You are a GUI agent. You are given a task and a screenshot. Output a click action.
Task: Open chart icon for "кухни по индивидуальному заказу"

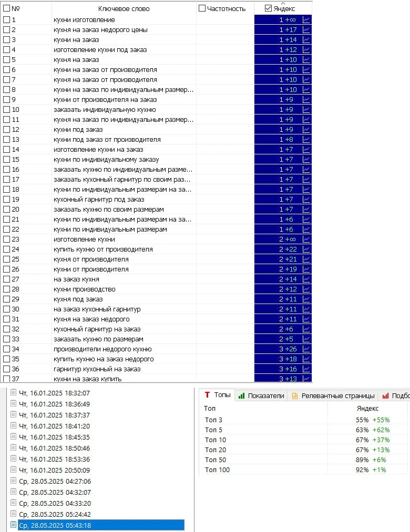pos(306,160)
